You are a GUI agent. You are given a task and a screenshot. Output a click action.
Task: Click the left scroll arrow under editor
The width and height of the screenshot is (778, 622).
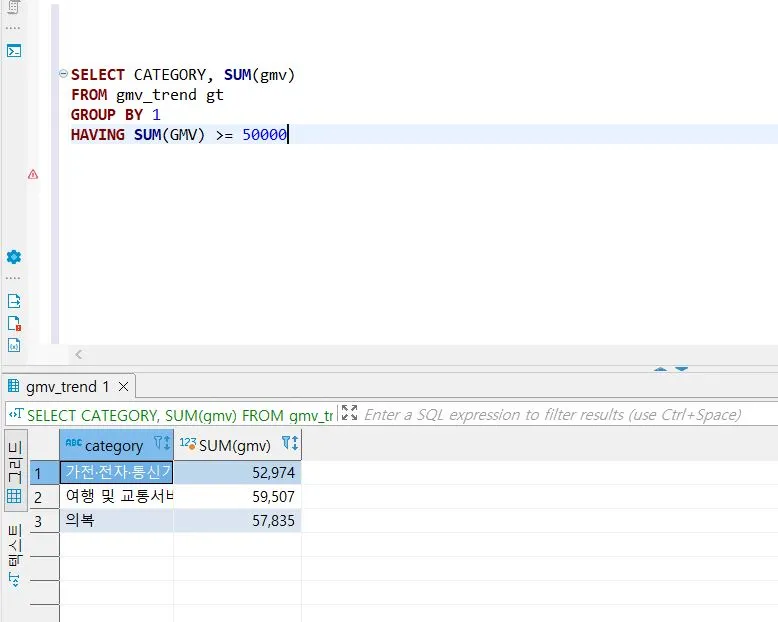pos(78,354)
